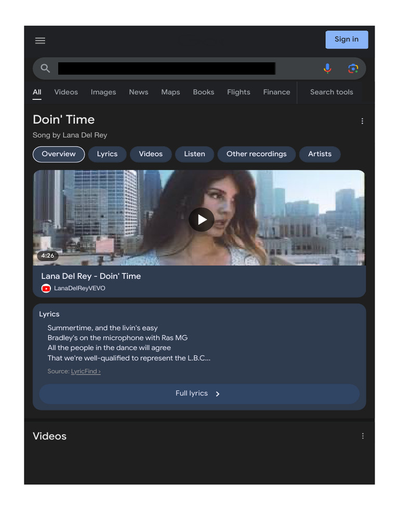
Task: Click the lyric line 'All the people in the dance will agree'
Action: 109,348
